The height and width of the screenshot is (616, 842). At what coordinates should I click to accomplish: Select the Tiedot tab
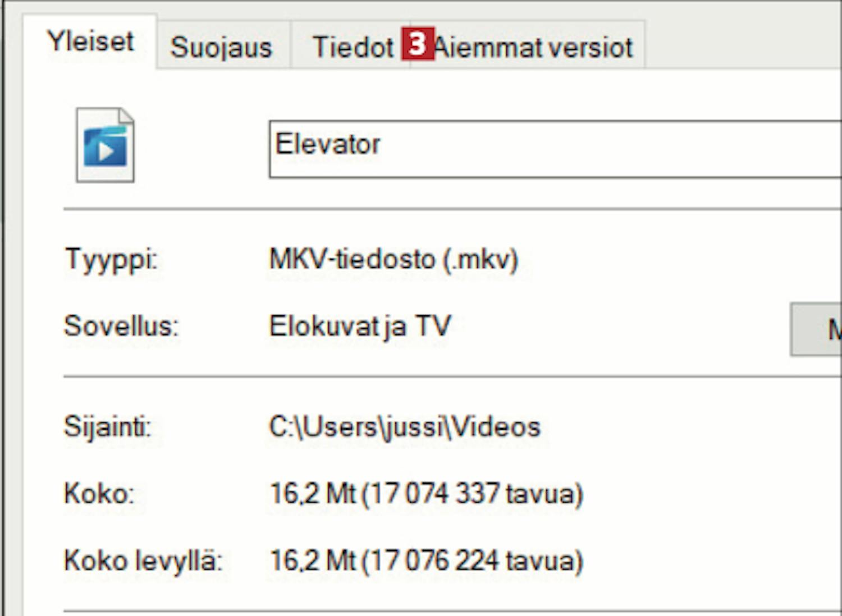click(353, 47)
